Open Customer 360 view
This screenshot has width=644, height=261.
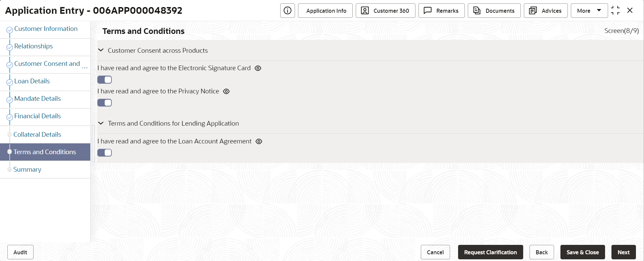click(x=385, y=10)
